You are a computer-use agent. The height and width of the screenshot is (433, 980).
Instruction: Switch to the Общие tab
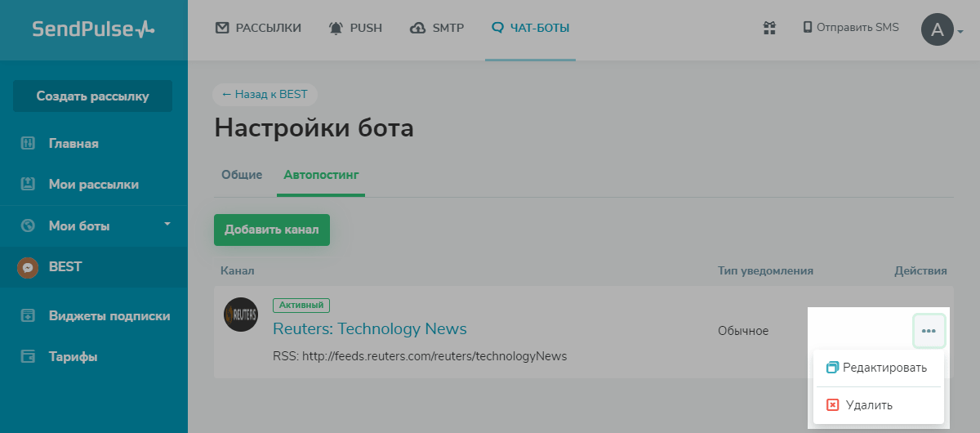click(x=242, y=175)
